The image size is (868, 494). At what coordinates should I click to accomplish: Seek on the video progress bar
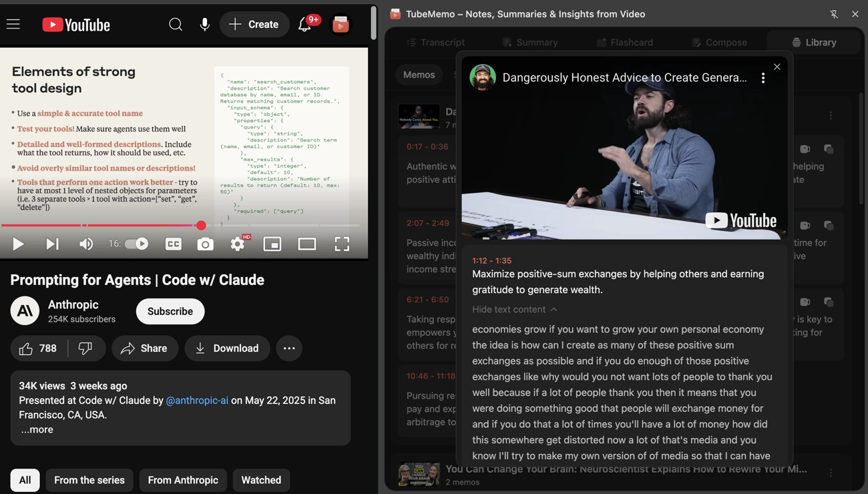pyautogui.click(x=180, y=226)
